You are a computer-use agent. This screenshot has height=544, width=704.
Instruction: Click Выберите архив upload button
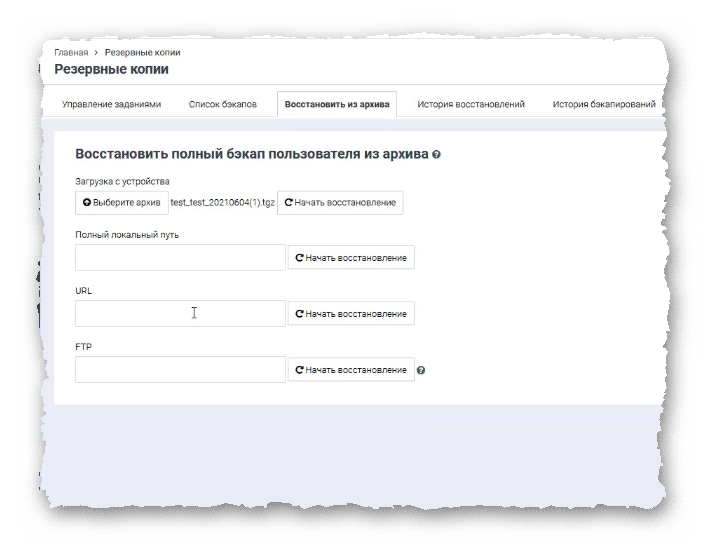(122, 202)
